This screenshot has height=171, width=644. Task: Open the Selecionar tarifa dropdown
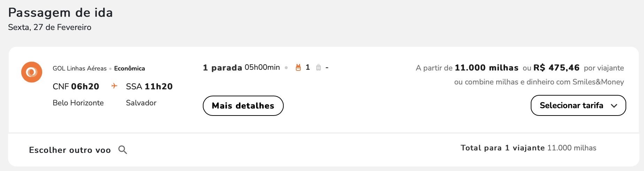point(578,105)
